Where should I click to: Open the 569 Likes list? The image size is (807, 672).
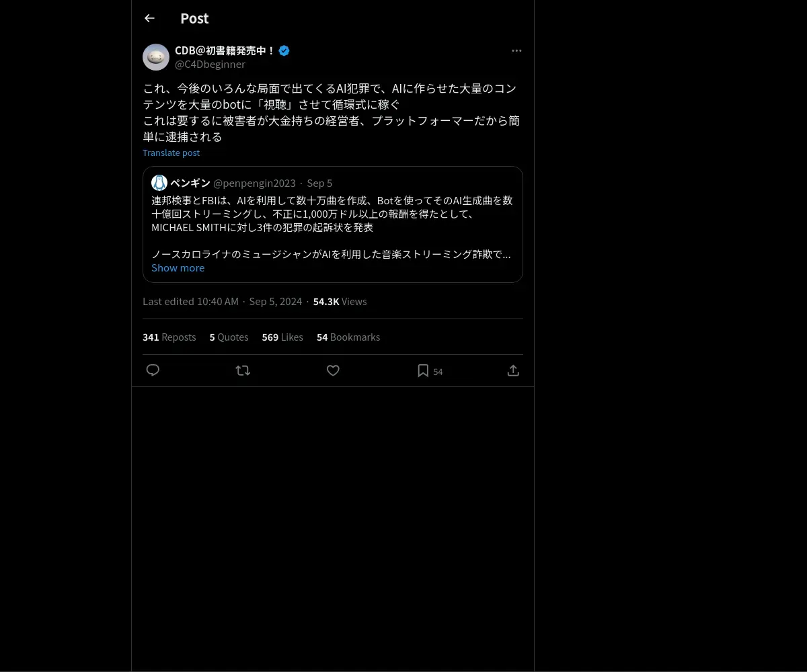[x=282, y=337]
